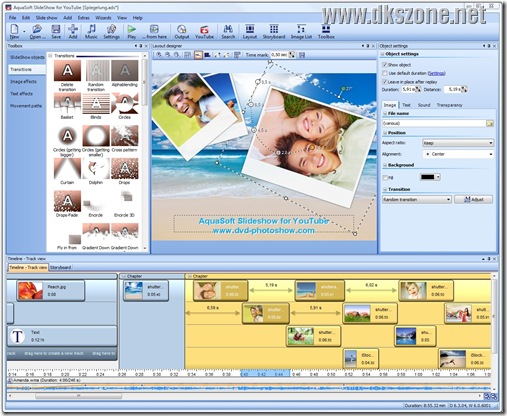Select SlideShow objects in Toolbox
Viewport: 507px width, 416px height.
pyautogui.click(x=27, y=57)
